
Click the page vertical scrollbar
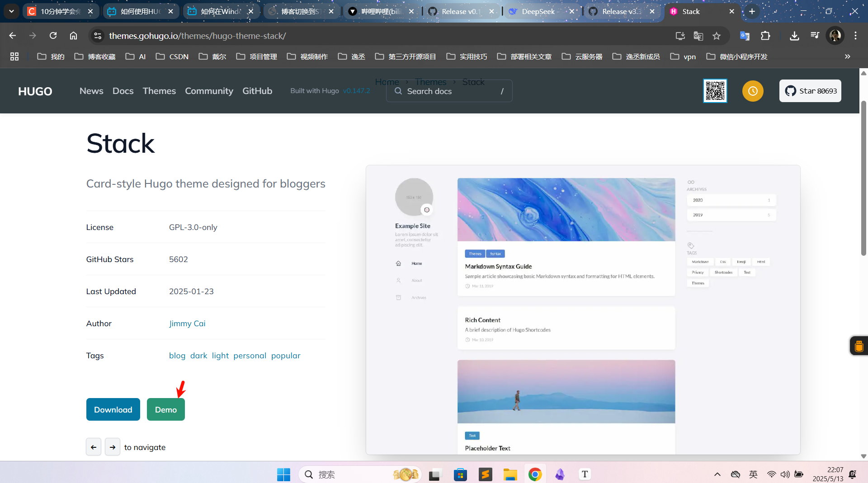pos(863,178)
